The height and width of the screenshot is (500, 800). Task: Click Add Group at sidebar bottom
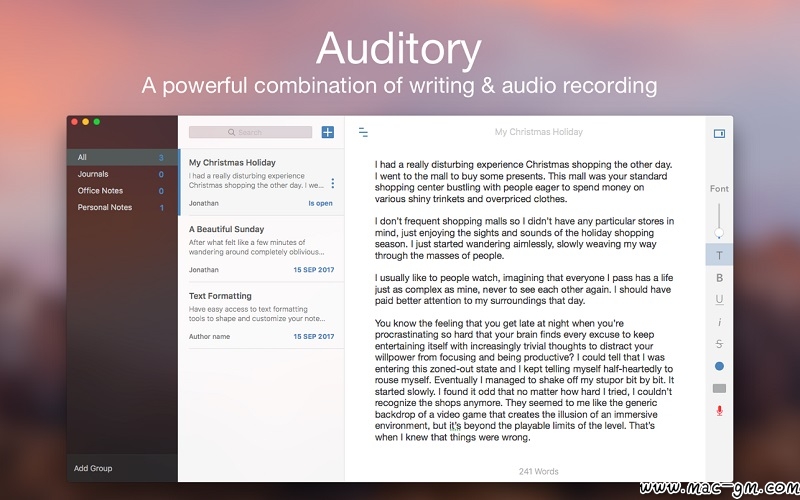coord(93,468)
